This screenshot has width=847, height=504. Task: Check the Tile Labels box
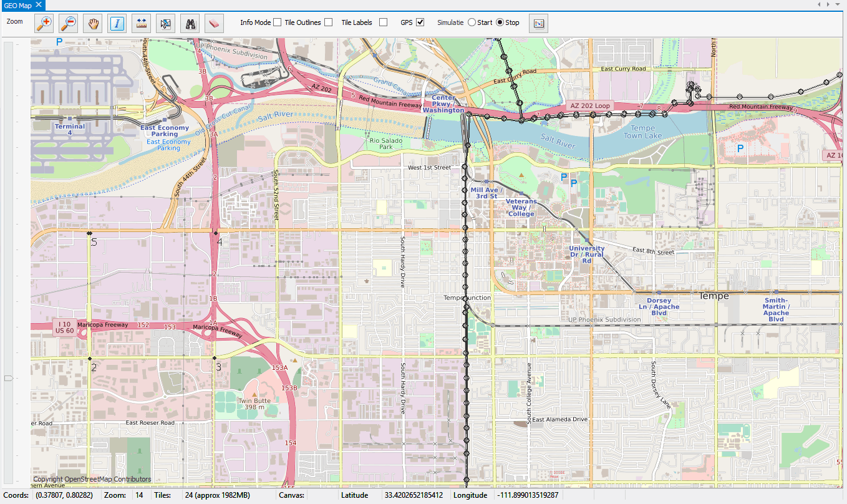click(x=383, y=22)
